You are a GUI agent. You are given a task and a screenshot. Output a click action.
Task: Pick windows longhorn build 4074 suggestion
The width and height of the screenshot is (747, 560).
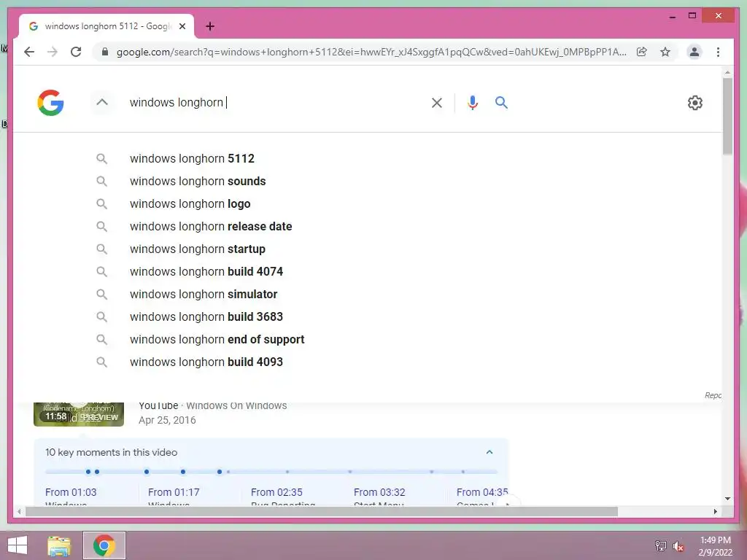[x=206, y=271]
